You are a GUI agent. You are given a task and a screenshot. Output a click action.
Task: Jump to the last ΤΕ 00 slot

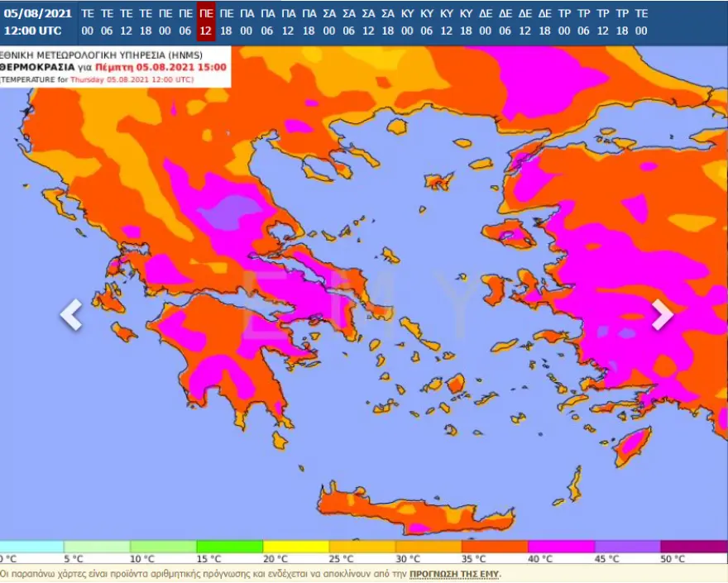pyautogui.click(x=642, y=22)
